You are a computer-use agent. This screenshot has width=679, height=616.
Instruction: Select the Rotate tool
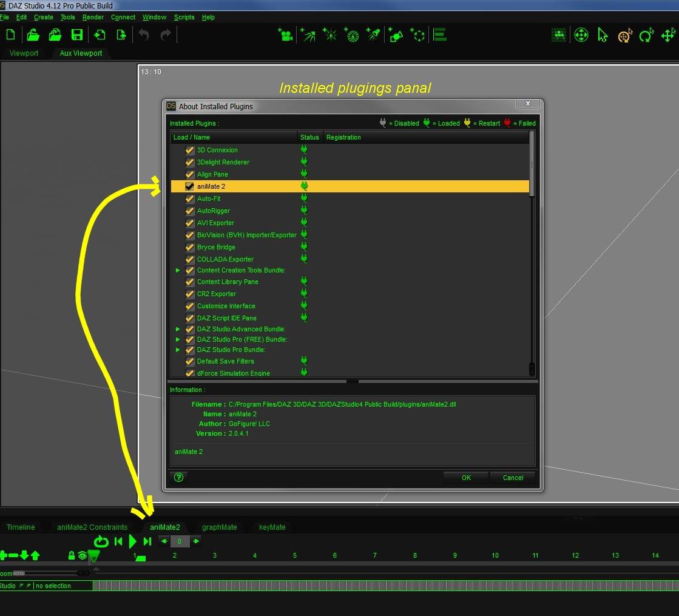pyautogui.click(x=646, y=35)
